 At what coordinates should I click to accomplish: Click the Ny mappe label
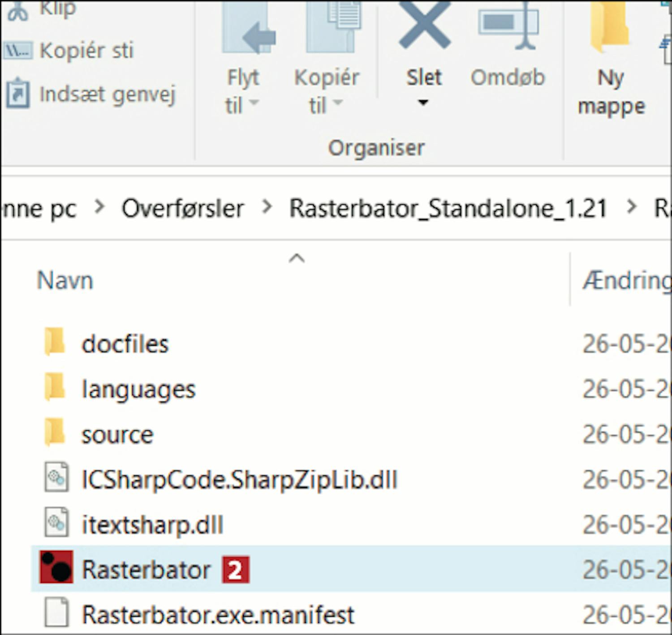coord(612,93)
